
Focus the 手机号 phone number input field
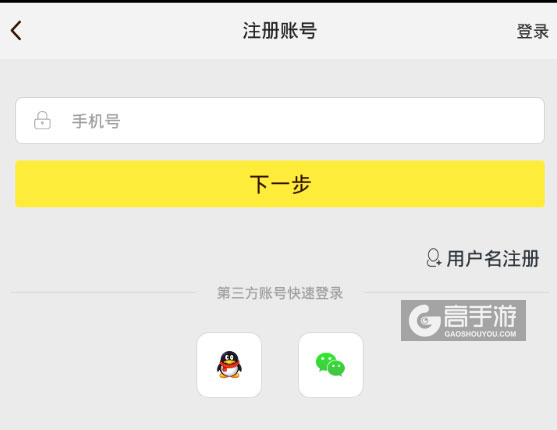coord(280,120)
